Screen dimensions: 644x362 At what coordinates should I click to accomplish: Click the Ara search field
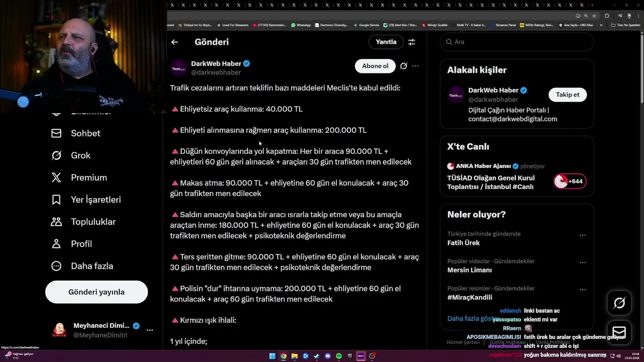(x=517, y=42)
